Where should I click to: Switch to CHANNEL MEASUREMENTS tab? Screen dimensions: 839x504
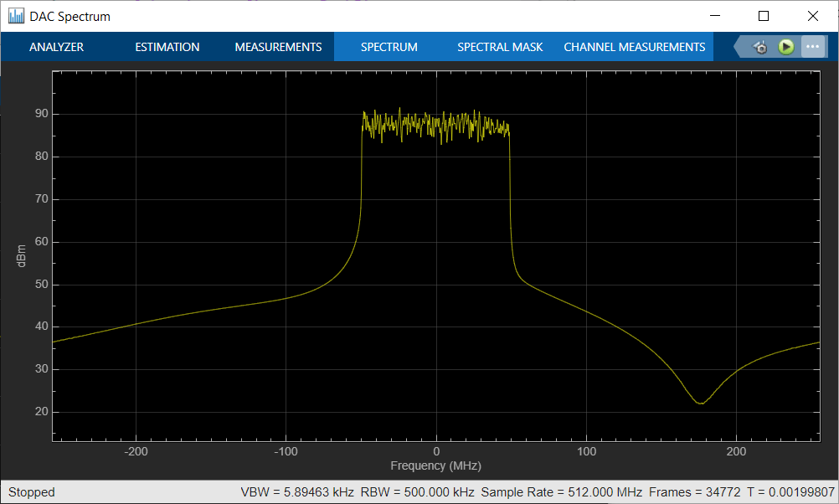635,47
